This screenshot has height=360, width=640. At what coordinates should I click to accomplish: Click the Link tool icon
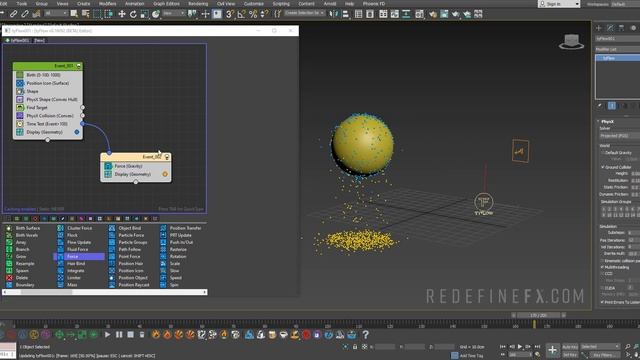[13, 14]
